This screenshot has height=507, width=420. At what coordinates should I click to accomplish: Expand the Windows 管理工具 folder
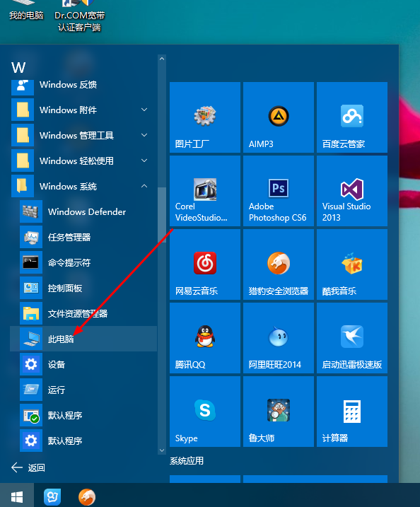tap(83, 135)
